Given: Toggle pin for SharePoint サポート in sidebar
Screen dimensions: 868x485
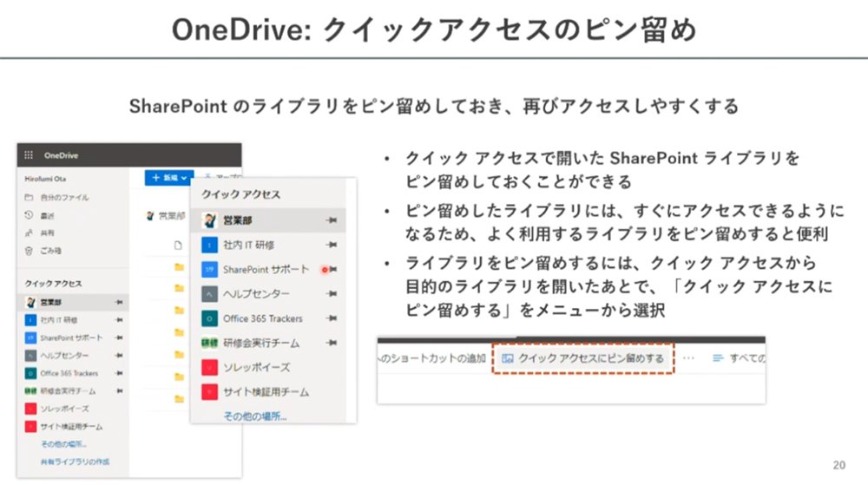Looking at the screenshot, I should pyautogui.click(x=119, y=338).
